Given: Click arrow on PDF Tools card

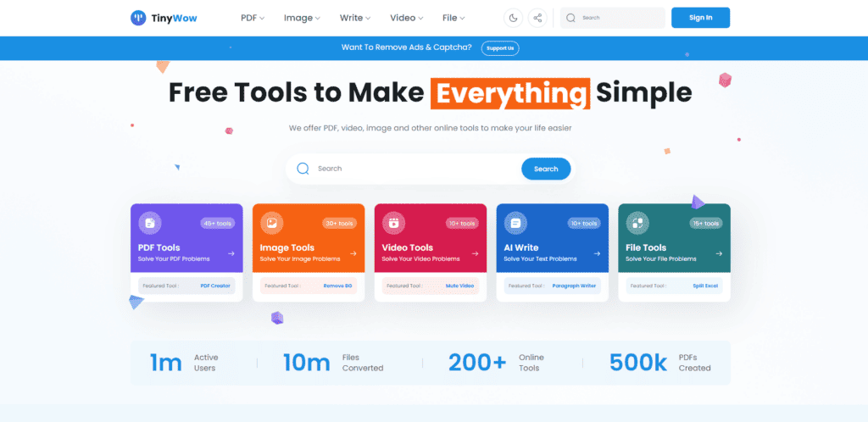Looking at the screenshot, I should [x=231, y=253].
